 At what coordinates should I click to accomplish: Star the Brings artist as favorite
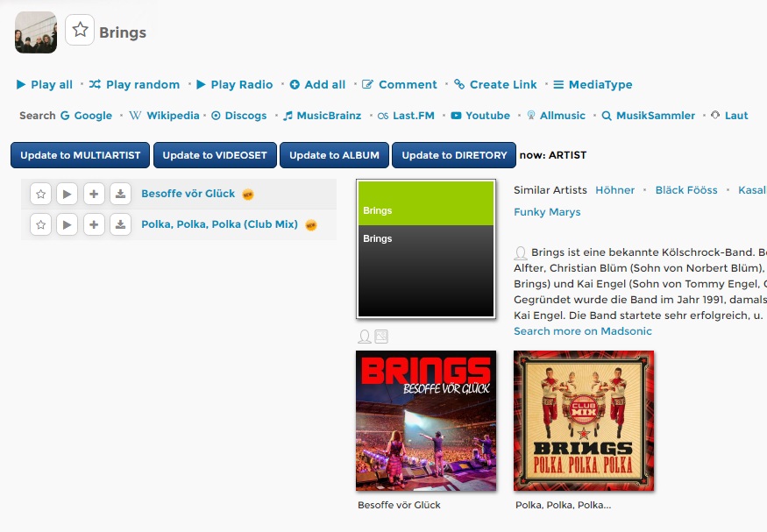tap(80, 30)
